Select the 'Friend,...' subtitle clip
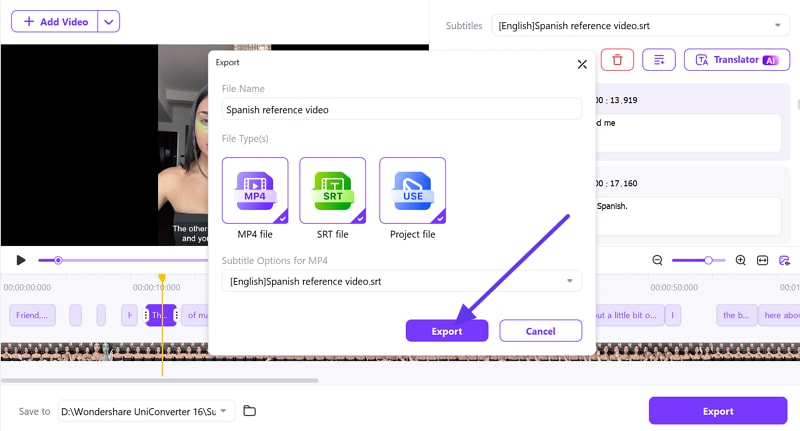 [32, 315]
